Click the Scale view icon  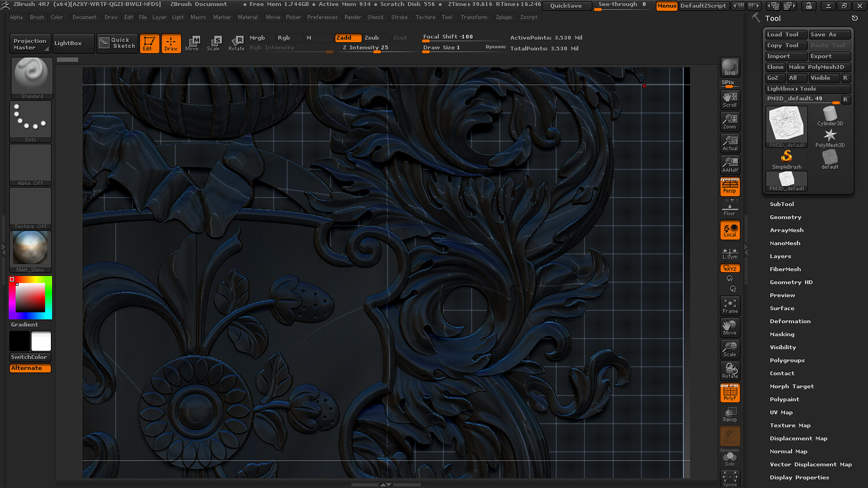point(730,349)
